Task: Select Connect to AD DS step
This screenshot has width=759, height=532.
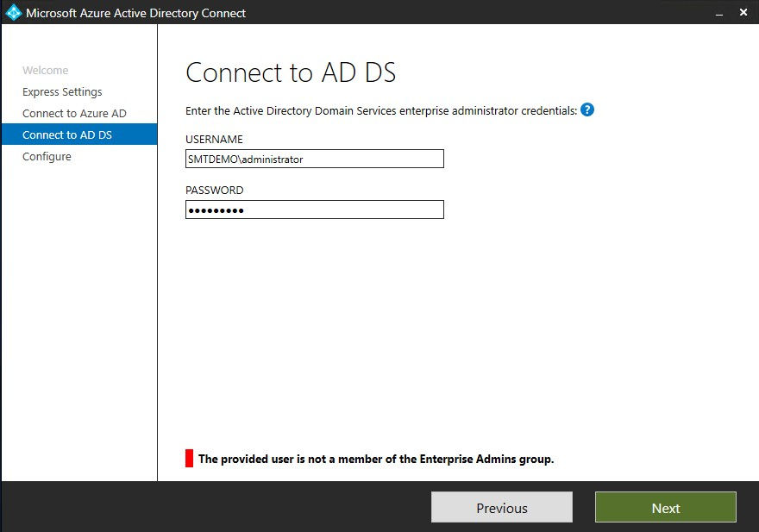Action: pyautogui.click(x=79, y=135)
